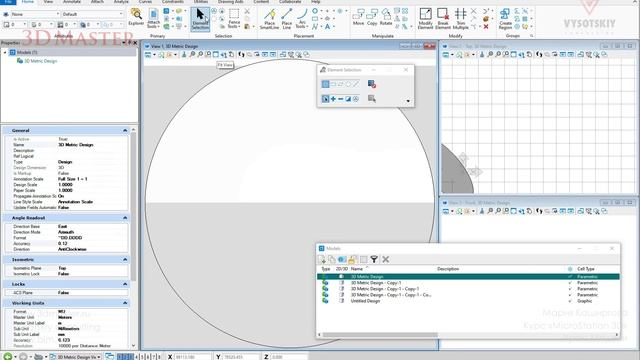
Task: Select the Place SmartLine tool
Action: point(269,19)
